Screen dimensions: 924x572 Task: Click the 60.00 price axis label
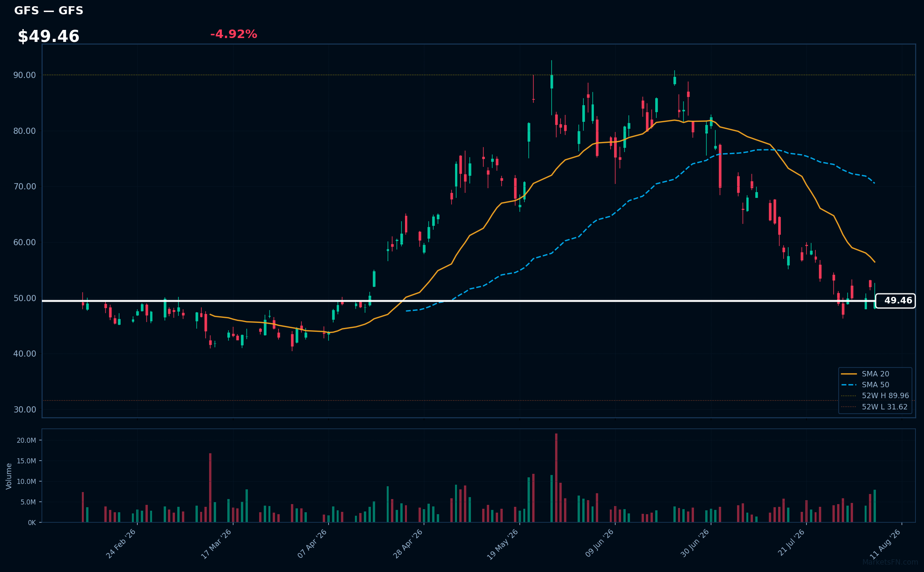[x=25, y=242]
